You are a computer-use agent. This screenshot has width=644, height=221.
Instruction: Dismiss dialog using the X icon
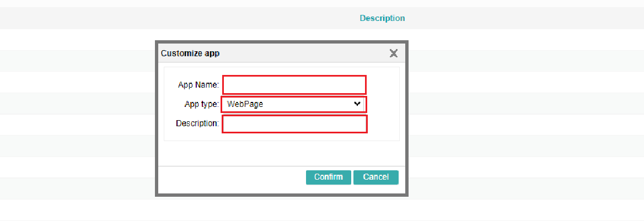tap(393, 53)
